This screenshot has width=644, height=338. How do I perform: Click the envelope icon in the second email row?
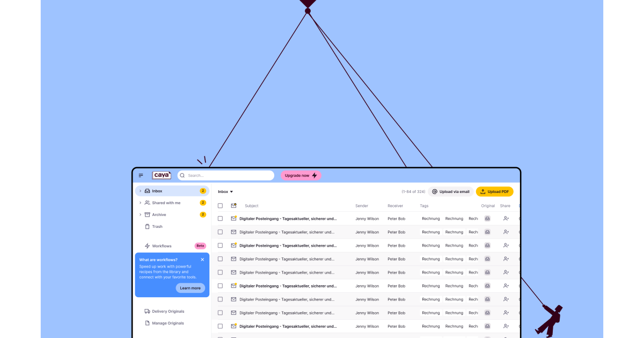click(x=233, y=232)
